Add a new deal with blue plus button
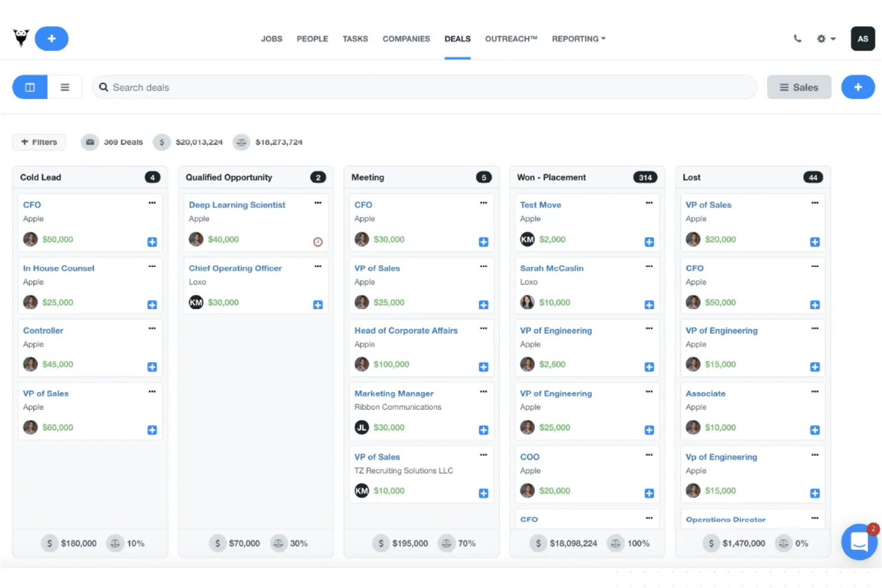 [858, 88]
